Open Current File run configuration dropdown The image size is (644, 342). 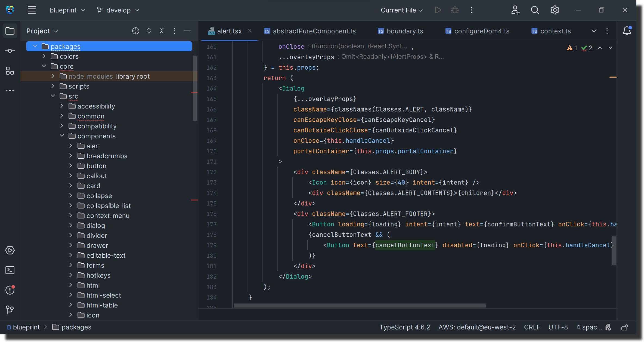coord(402,10)
